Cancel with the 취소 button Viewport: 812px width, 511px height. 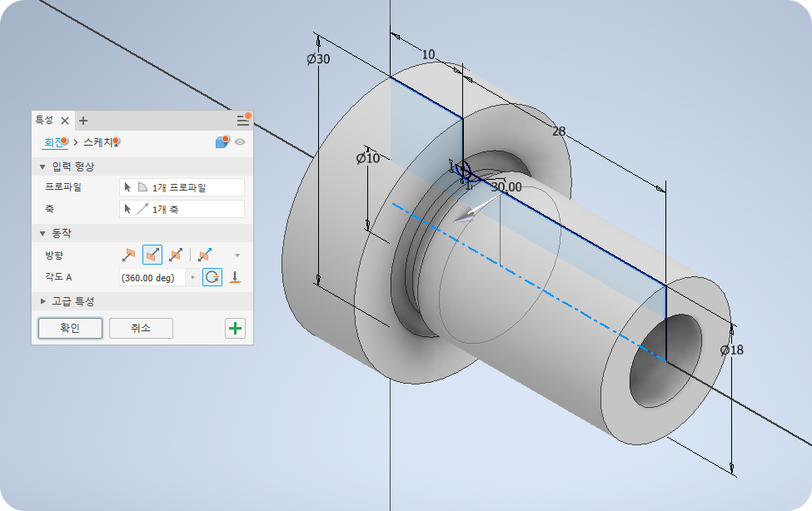pyautogui.click(x=141, y=328)
